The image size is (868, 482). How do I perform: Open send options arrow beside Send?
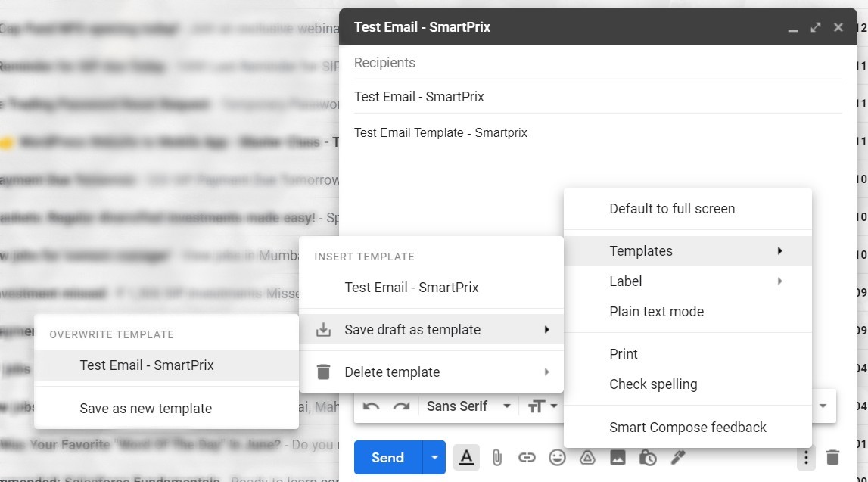tap(434, 458)
